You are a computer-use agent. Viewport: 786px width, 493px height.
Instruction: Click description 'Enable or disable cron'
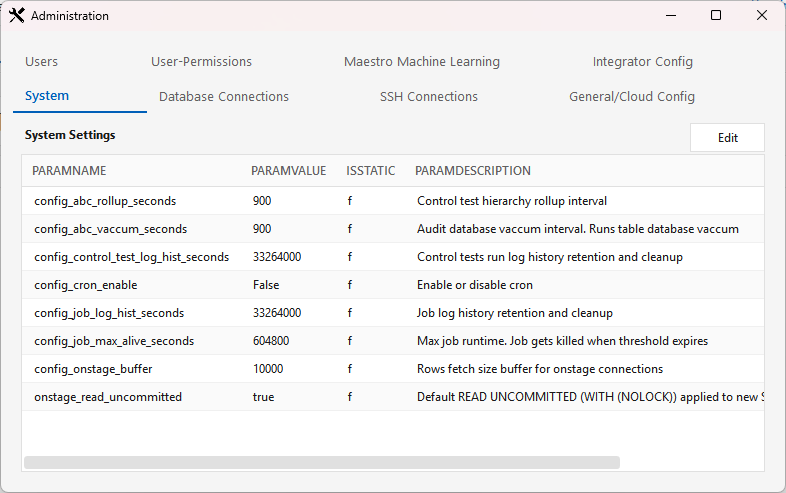475,285
